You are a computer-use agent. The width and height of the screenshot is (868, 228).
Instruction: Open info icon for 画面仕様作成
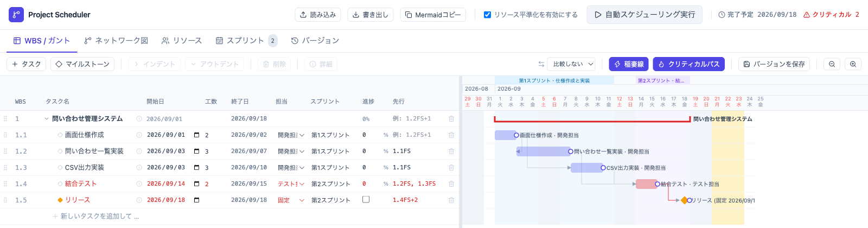[139, 135]
